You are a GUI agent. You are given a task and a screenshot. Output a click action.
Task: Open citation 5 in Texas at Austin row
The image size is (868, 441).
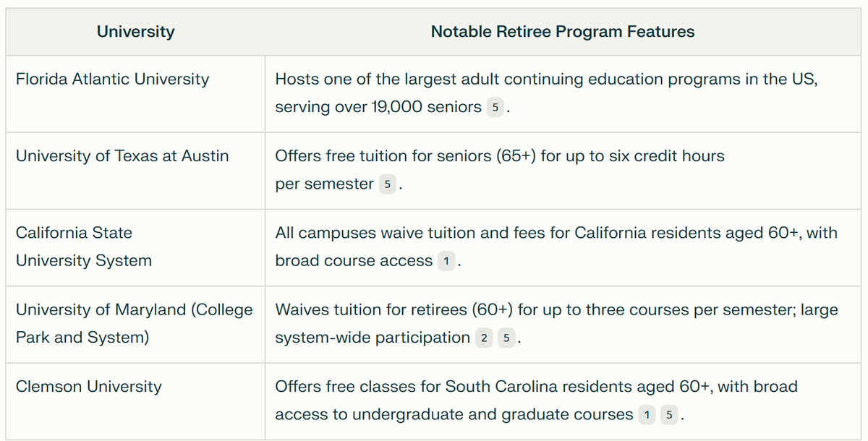click(387, 184)
